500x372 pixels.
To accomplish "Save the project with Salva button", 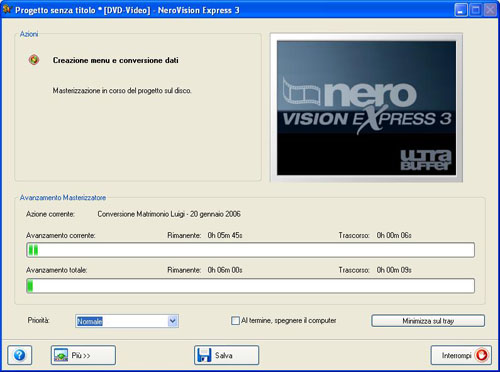I will [226, 355].
